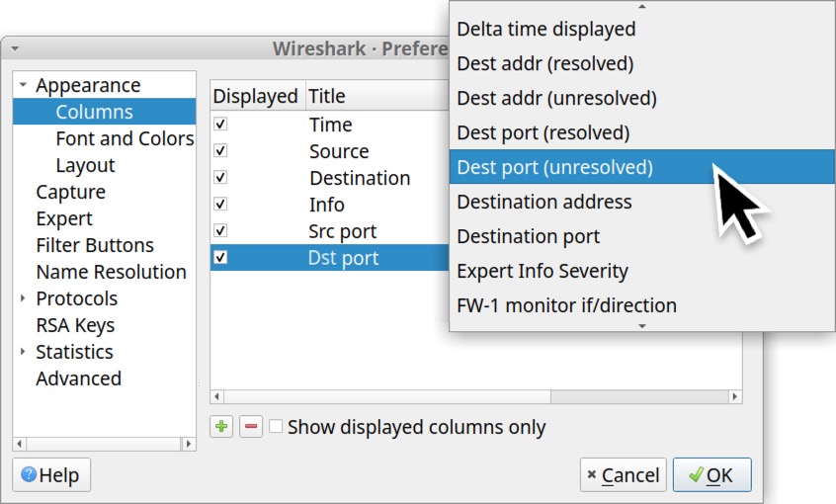Cancel the Preferences dialog

coord(624,474)
